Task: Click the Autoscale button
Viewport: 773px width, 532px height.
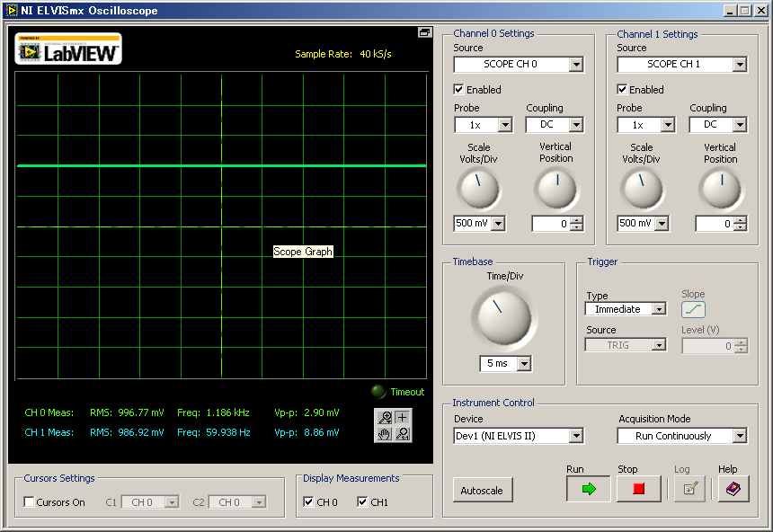Action: pos(482,491)
